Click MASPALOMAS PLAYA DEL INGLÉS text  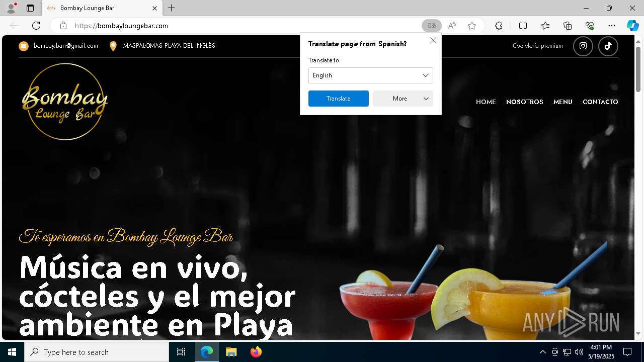point(169,46)
